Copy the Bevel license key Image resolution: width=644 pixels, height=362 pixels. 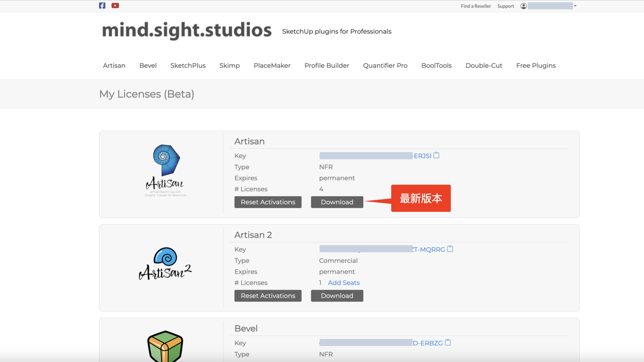click(x=448, y=343)
